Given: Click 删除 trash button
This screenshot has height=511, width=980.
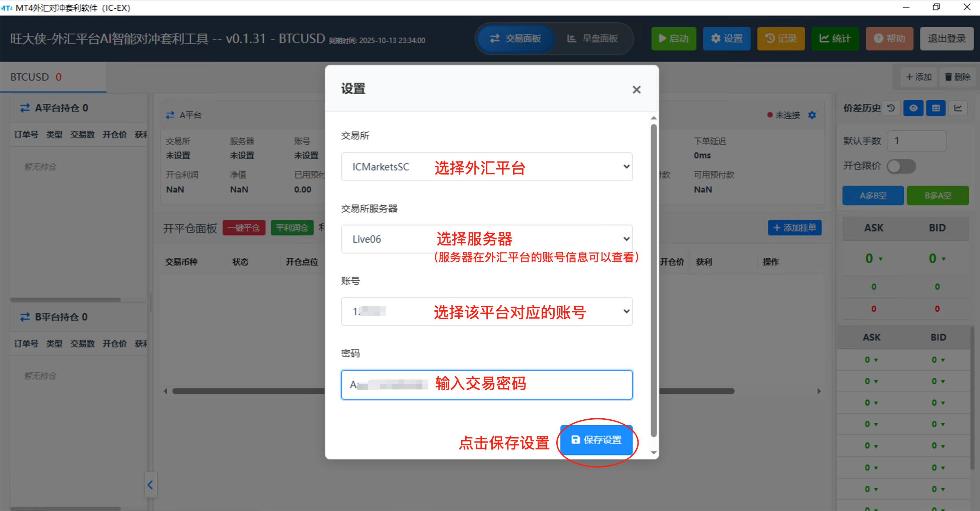Looking at the screenshot, I should tap(958, 77).
